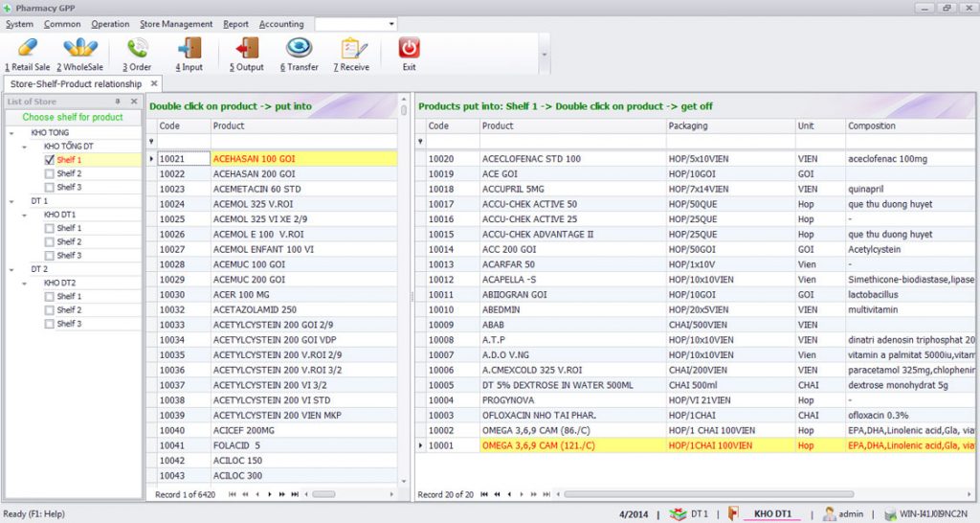This screenshot has width=980, height=523.
Task: Sort right grid by Unit column
Action: click(x=820, y=125)
